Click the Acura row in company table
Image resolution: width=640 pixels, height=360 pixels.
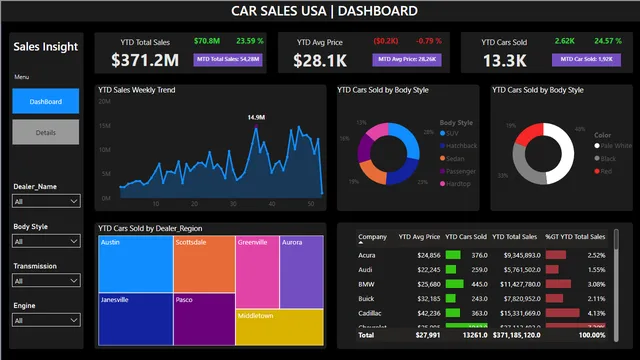click(x=482, y=255)
